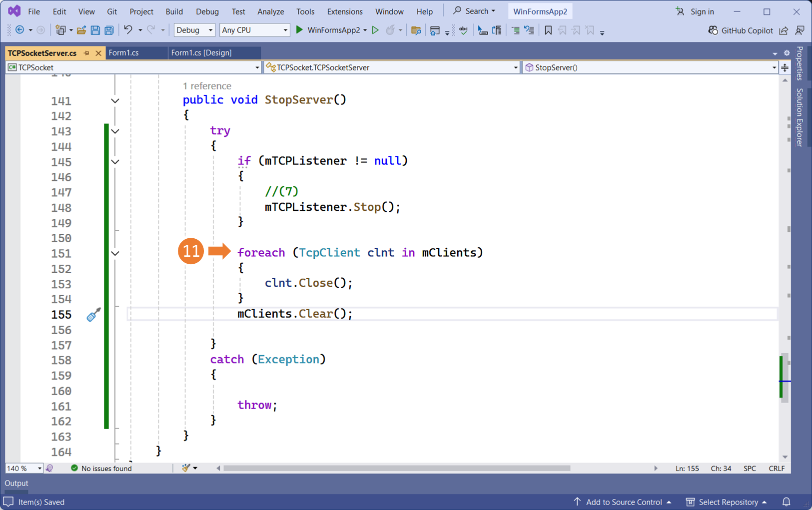Open the Debug menu
This screenshot has height=510, width=812.
[207, 11]
